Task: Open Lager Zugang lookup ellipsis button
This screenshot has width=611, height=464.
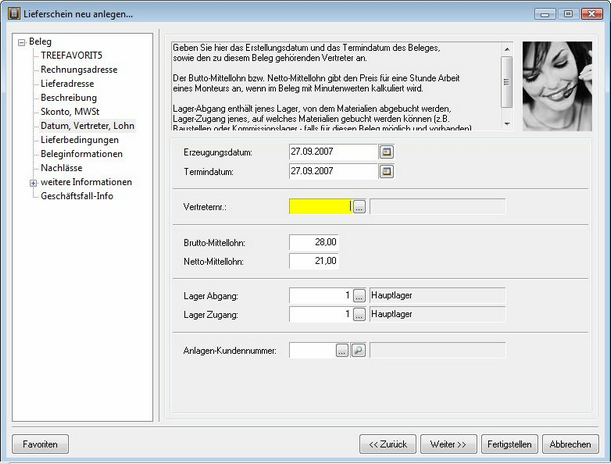Action: point(360,314)
